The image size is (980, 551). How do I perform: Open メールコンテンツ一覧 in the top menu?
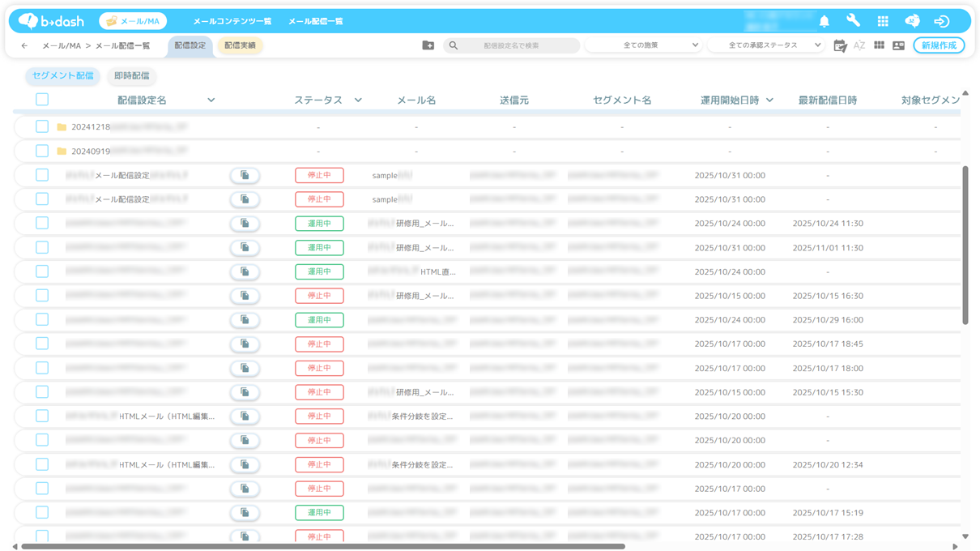(x=232, y=21)
